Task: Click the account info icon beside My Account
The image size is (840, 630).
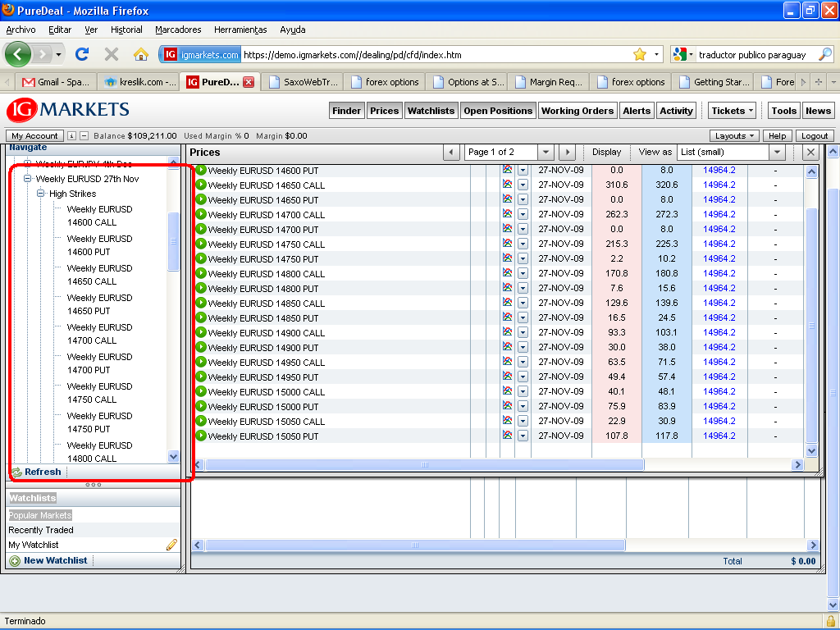Action: click(72, 136)
